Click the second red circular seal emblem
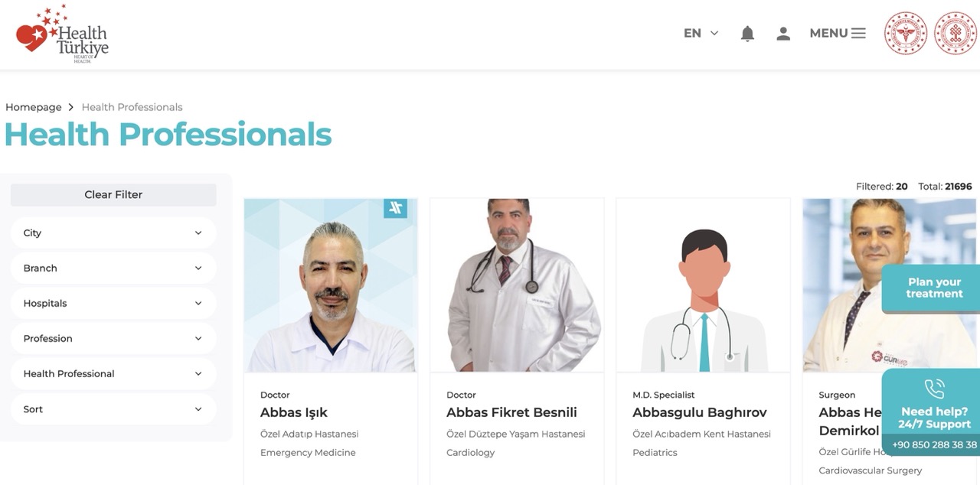 coord(955,34)
